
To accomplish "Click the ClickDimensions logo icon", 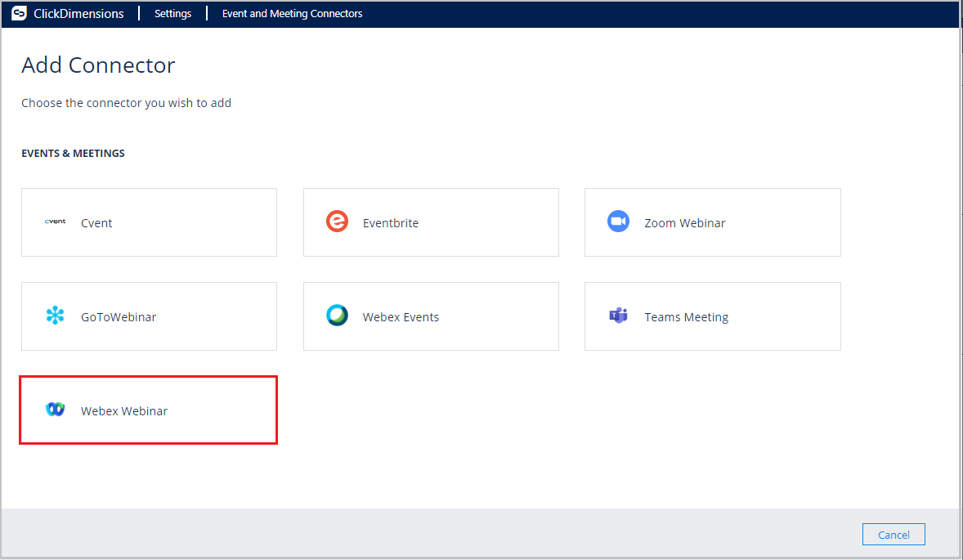I will pos(19,13).
